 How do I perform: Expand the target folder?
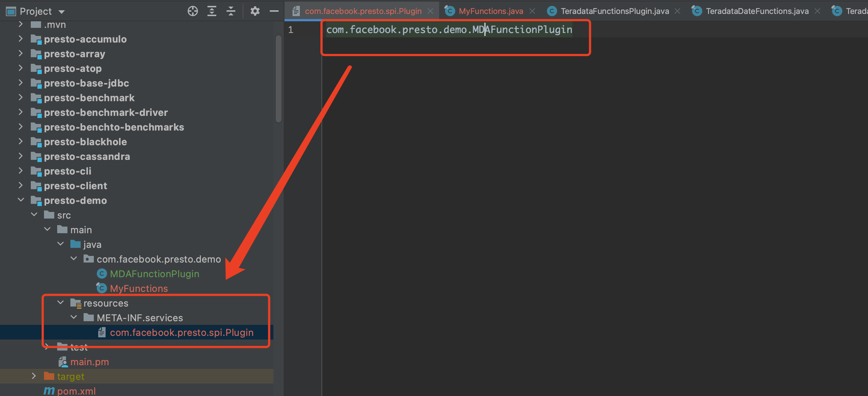34,376
